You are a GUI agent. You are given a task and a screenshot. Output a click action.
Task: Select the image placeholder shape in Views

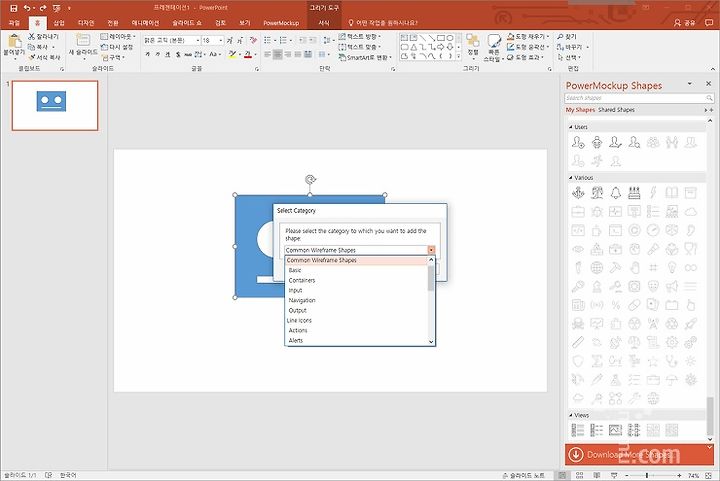point(615,430)
